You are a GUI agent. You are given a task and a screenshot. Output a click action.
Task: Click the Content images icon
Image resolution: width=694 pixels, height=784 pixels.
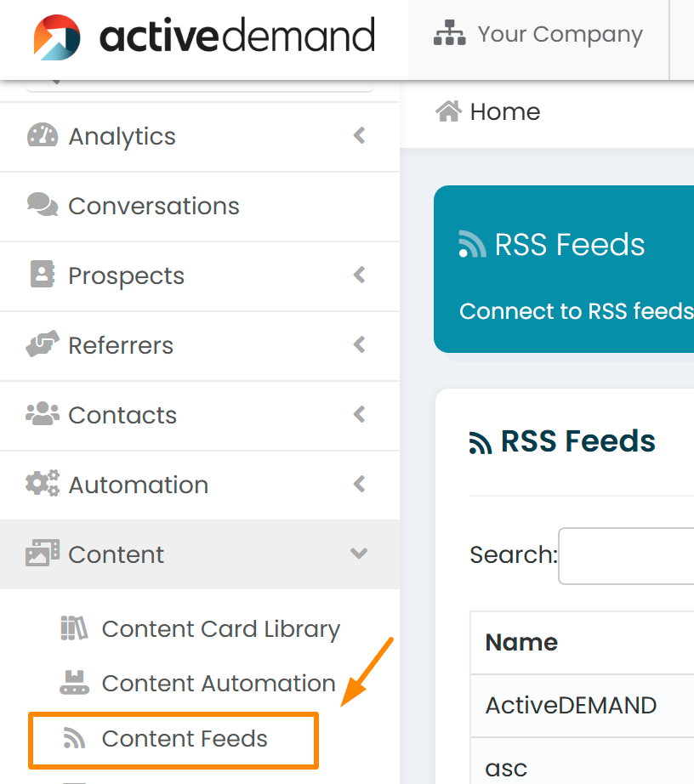pyautogui.click(x=43, y=553)
